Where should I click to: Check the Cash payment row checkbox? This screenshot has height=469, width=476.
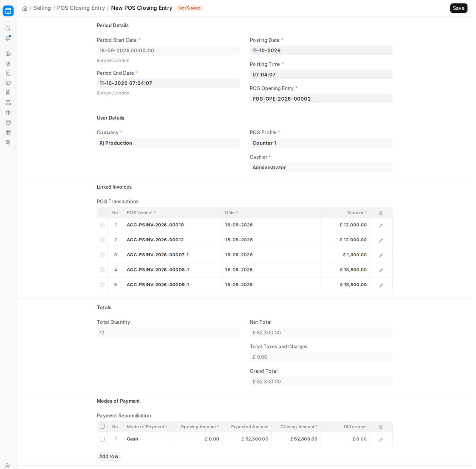point(102,439)
